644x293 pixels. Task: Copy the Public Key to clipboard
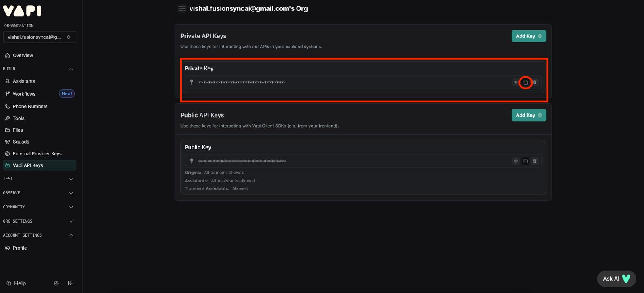[525, 161]
